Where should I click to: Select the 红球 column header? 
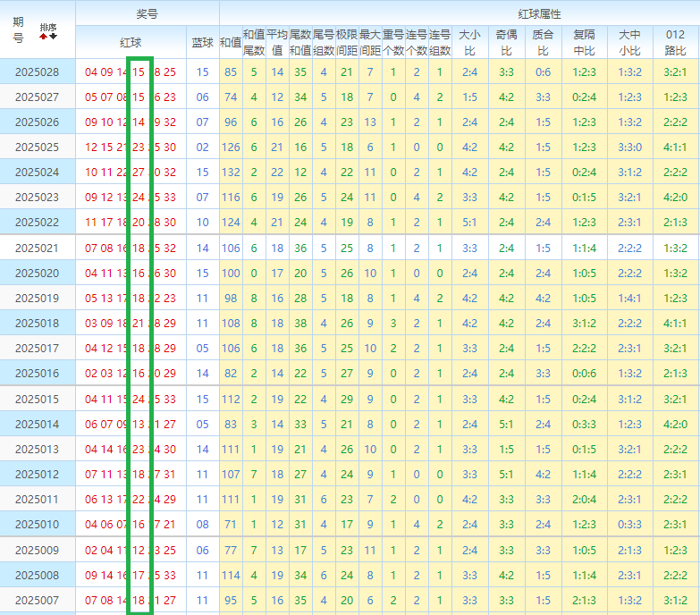pos(131,42)
